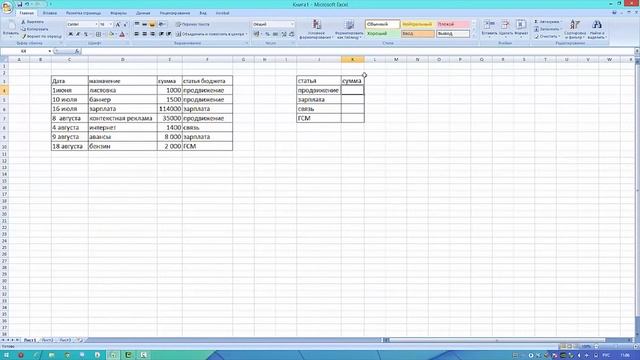The width and height of the screenshot is (640, 360).
Task: Toggle the highlighted bottom align button
Action: (x=152, y=24)
